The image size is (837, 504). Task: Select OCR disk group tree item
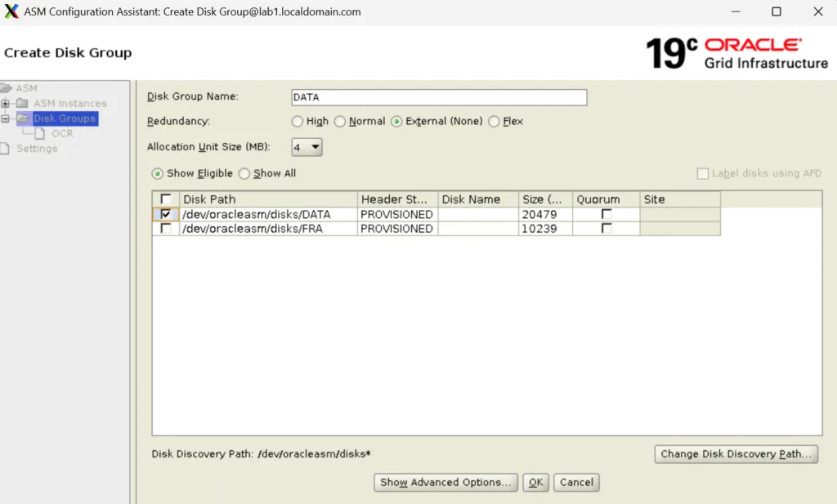[62, 133]
